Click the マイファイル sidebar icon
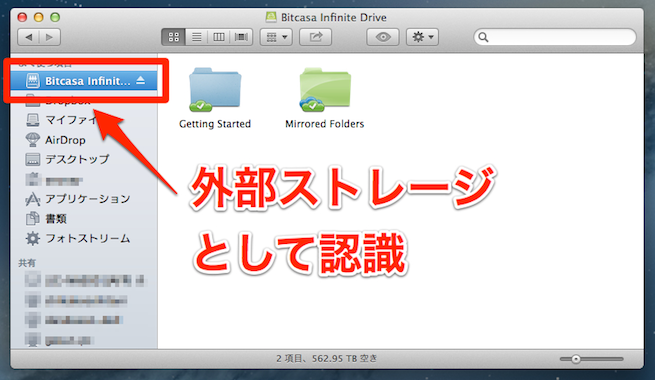This screenshot has height=380, width=655. click(x=33, y=120)
